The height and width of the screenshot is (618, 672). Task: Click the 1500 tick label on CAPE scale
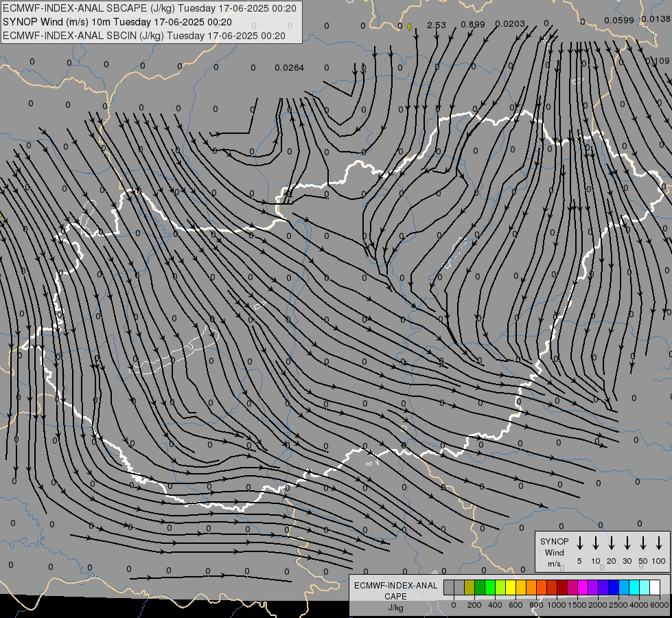577,605
